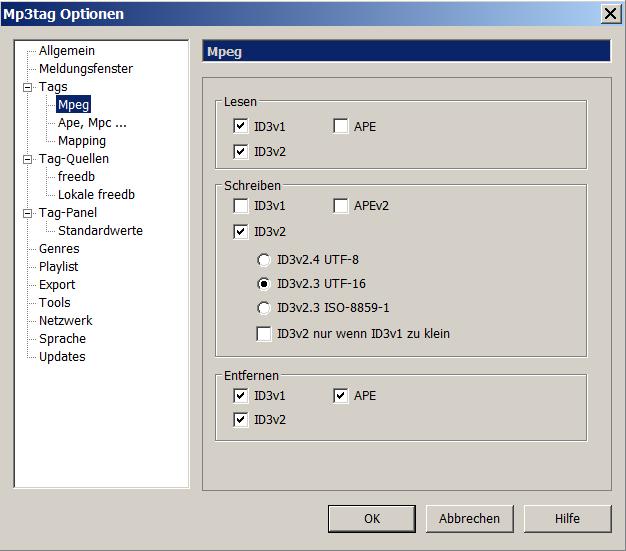Toggle APE checkbox in Lesen group
The width and height of the screenshot is (626, 551).
point(341,126)
